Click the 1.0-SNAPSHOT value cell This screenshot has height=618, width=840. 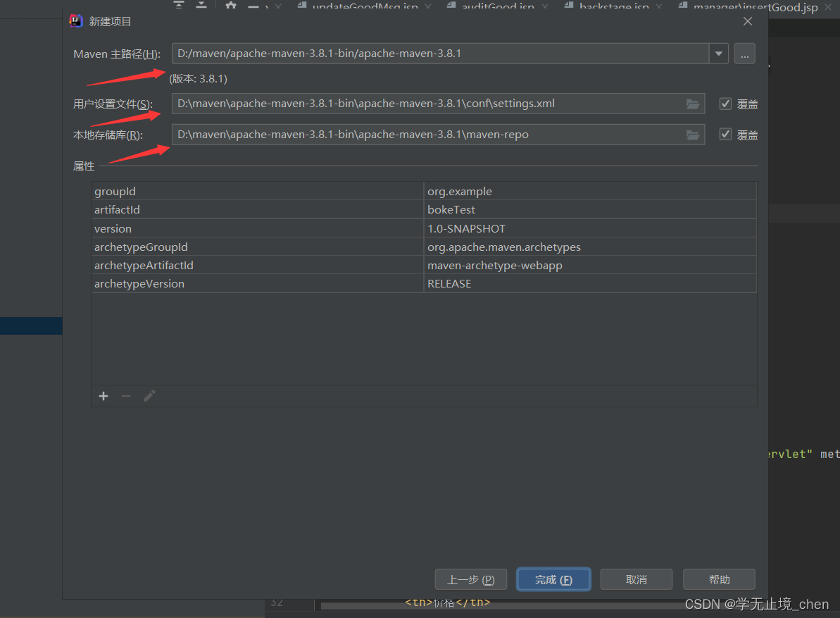coord(590,228)
